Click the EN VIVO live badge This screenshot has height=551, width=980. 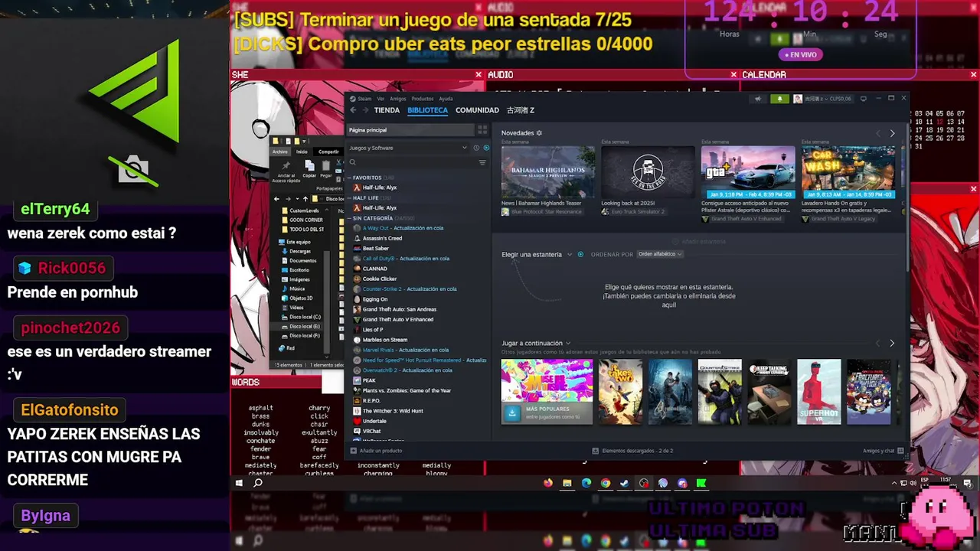[799, 55]
